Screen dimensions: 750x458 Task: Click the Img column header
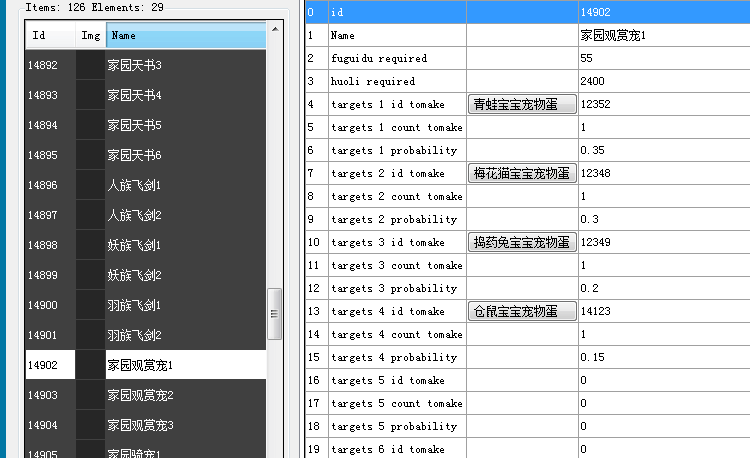90,35
